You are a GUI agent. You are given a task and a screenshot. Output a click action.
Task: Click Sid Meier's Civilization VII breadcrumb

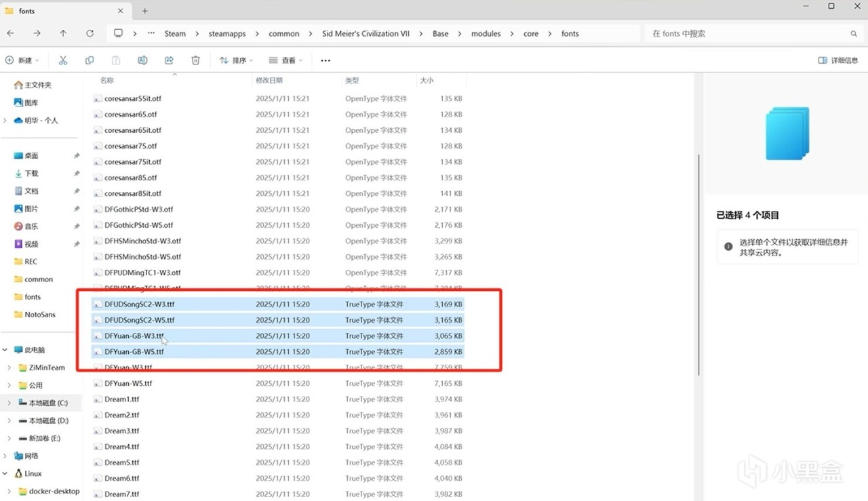(x=367, y=33)
